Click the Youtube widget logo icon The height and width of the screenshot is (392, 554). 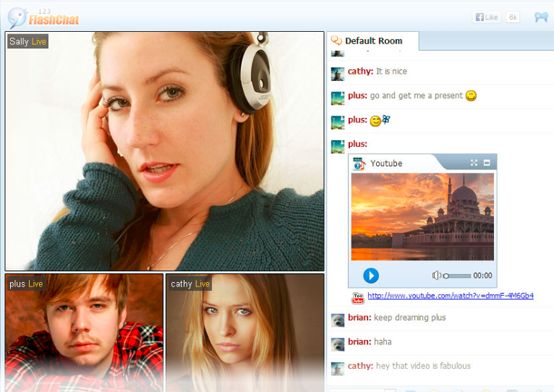[359, 164]
